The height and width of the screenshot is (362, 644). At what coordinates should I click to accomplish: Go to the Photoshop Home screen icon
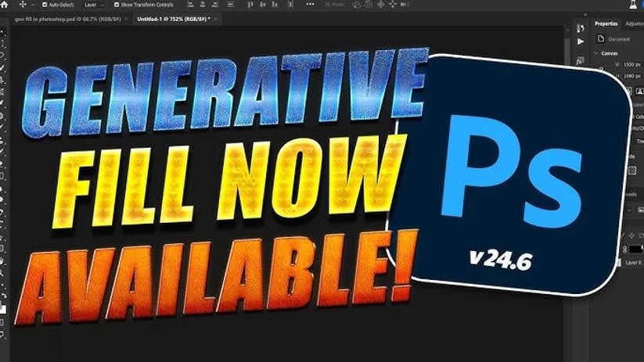click(4, 5)
